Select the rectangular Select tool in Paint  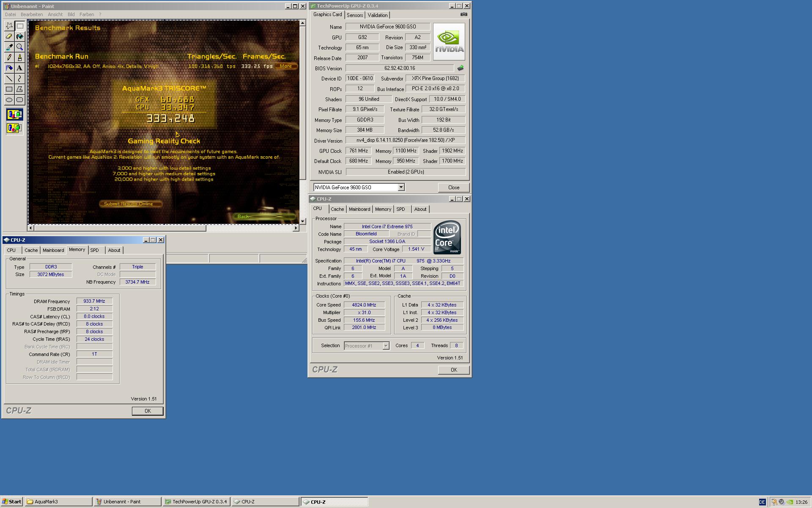coord(19,26)
